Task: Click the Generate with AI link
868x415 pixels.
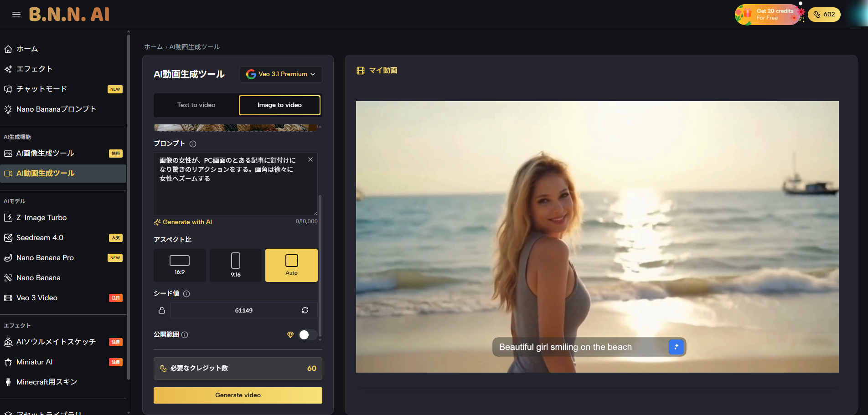Action: click(x=183, y=222)
